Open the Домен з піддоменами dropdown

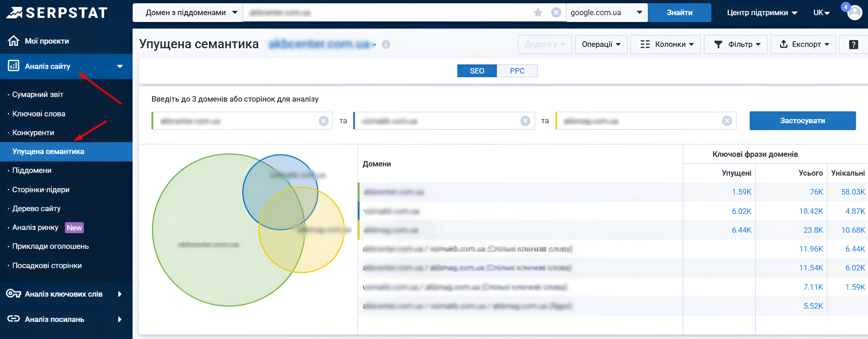pyautogui.click(x=188, y=12)
